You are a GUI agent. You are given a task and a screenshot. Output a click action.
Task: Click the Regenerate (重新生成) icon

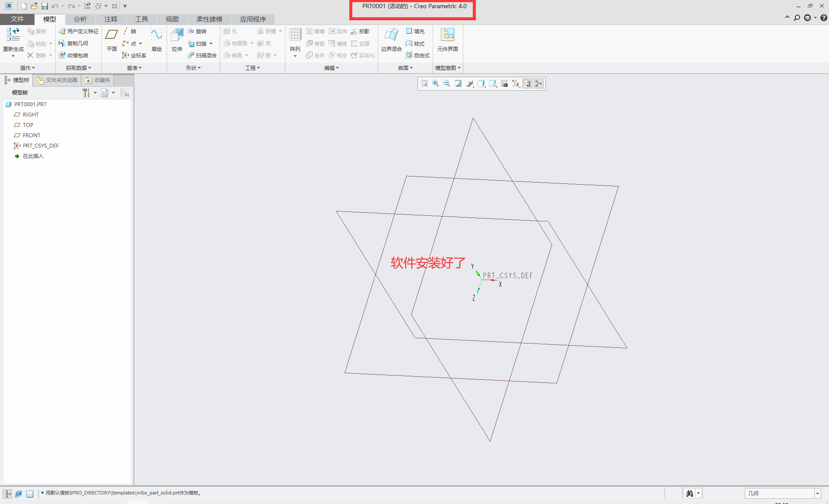coord(13,35)
